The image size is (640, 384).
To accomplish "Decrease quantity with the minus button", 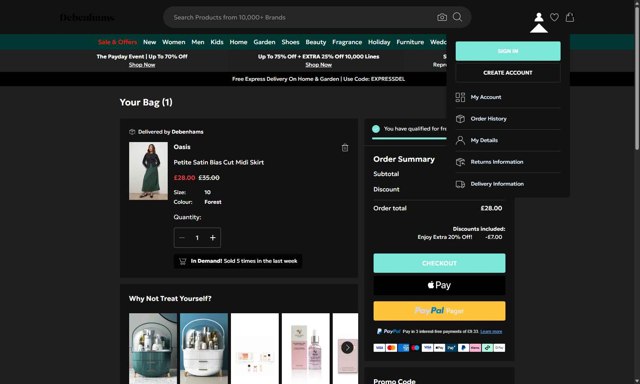I will 182,238.
